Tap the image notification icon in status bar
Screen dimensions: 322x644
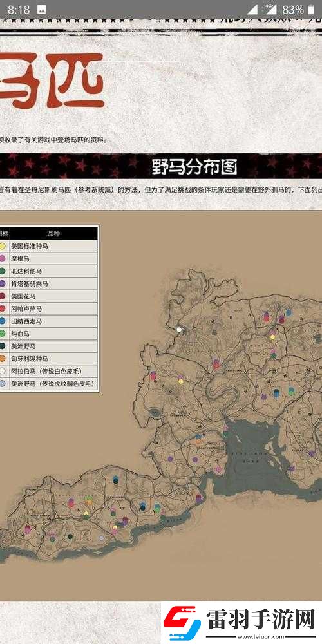pyautogui.click(x=42, y=10)
